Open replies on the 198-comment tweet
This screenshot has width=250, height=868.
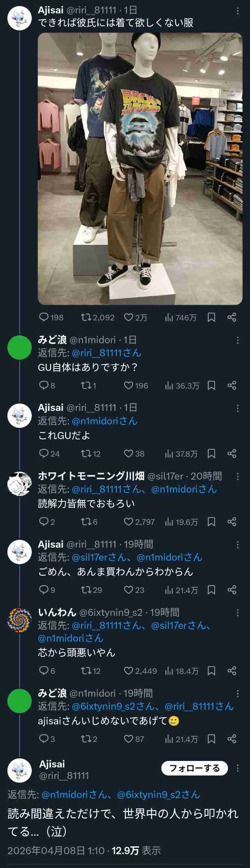pyautogui.click(x=44, y=318)
